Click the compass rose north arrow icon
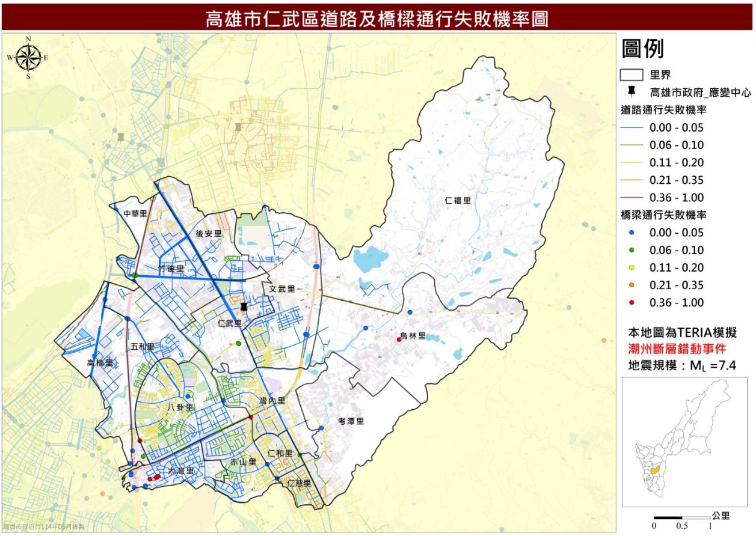The image size is (756, 536). (28, 58)
